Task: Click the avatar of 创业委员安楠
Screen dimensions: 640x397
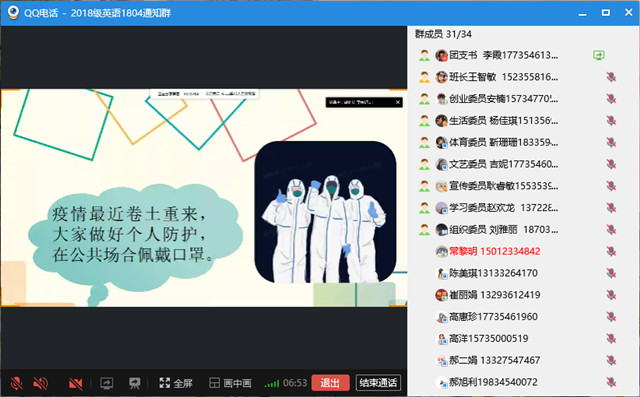Action: pos(441,99)
